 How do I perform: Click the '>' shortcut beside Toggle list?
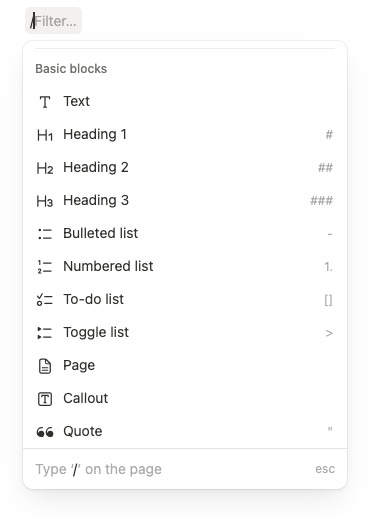pyautogui.click(x=329, y=333)
